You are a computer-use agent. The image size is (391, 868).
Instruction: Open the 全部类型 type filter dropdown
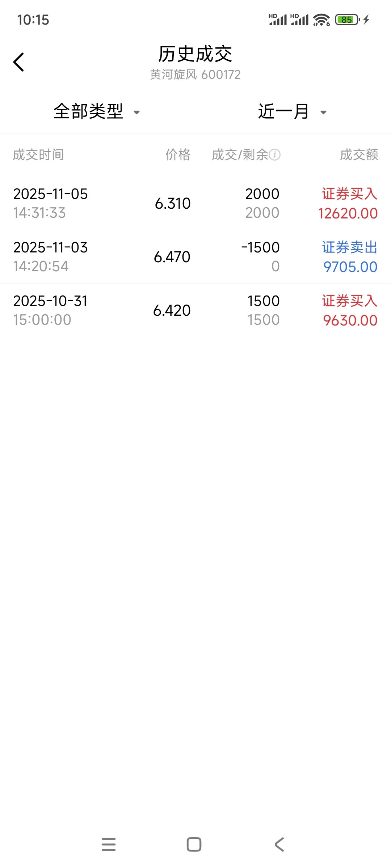(x=88, y=111)
